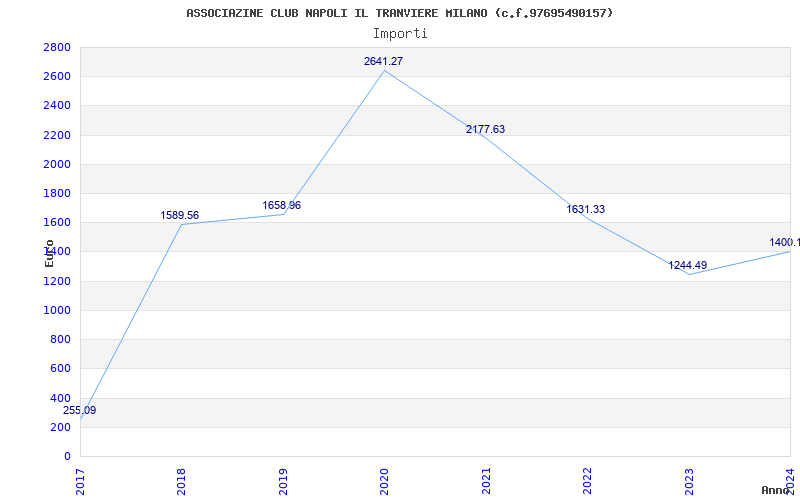Click the Anno axis label

775,490
